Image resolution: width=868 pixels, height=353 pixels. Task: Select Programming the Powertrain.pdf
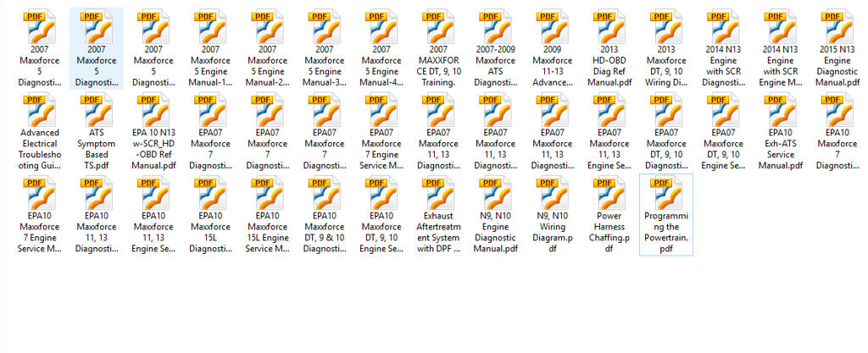point(666,215)
